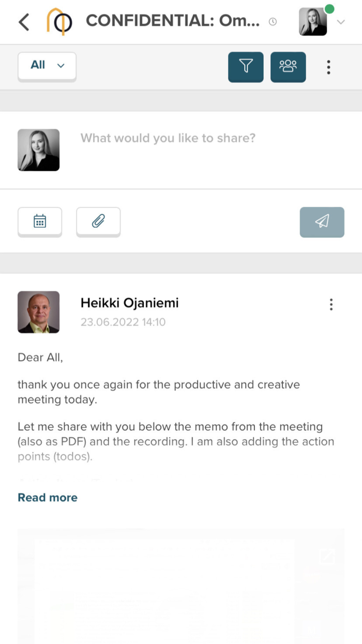Tap the back arrow icon
The image size is (362, 644).
[x=24, y=22]
